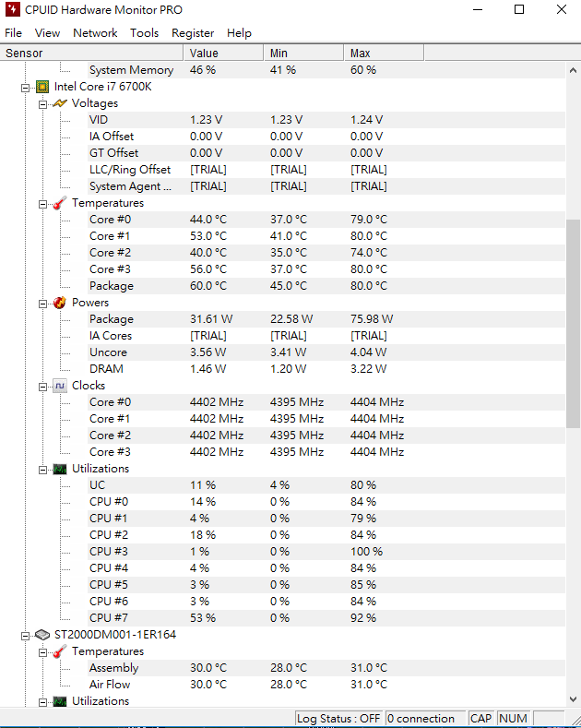Click the Powers flame icon
Image resolution: width=581 pixels, height=728 pixels.
tap(60, 303)
